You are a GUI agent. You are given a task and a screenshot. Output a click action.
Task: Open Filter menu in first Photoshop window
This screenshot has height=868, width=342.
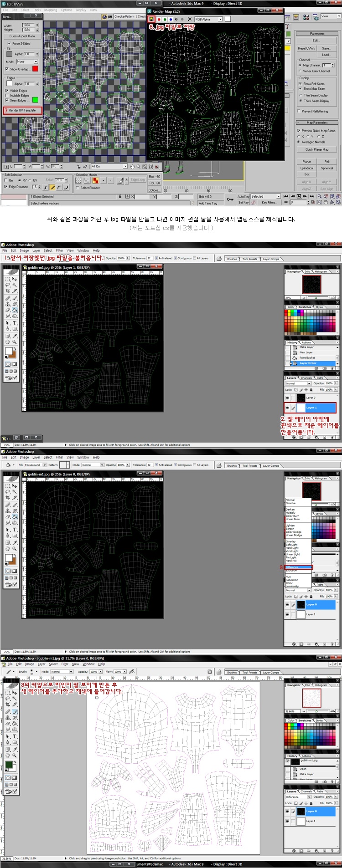[x=60, y=250]
